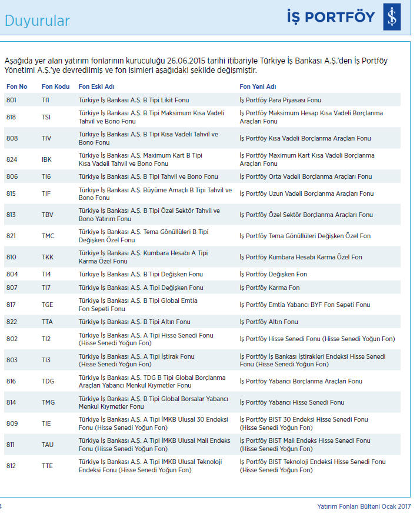Select fund number 815
The image size is (420, 514).
(11, 193)
